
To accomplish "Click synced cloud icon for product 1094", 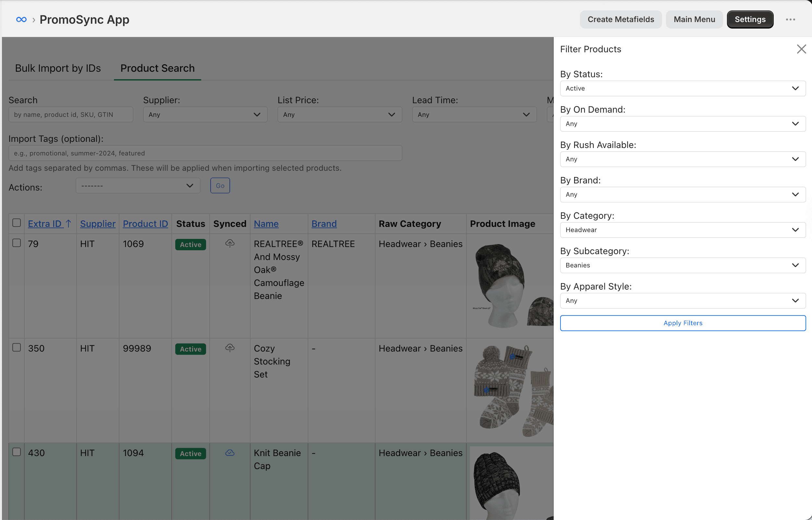I will [230, 452].
